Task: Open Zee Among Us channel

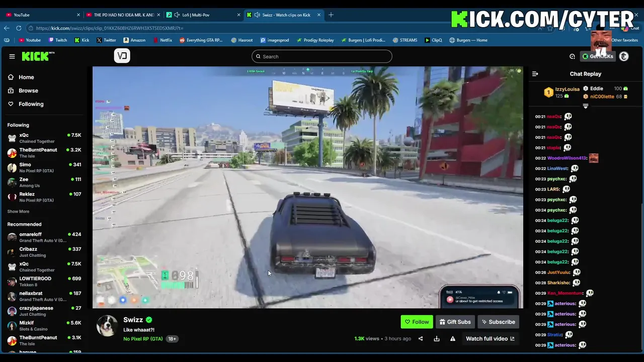Action: pyautogui.click(x=44, y=182)
